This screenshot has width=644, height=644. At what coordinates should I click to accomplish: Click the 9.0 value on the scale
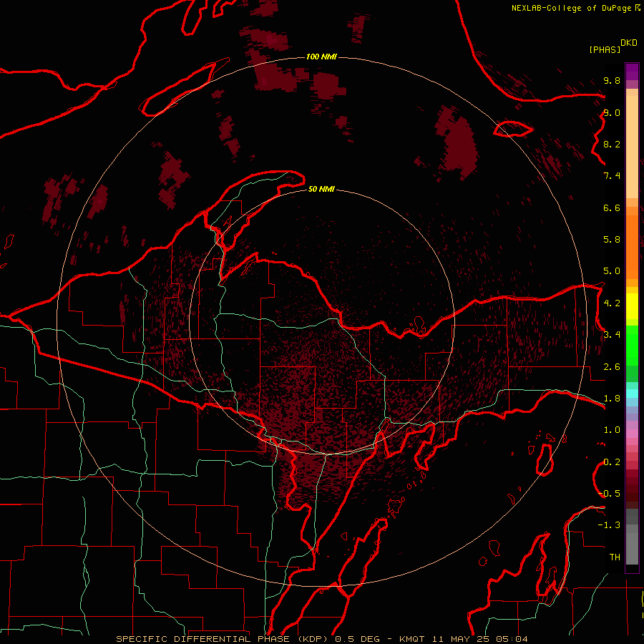[x=612, y=112]
